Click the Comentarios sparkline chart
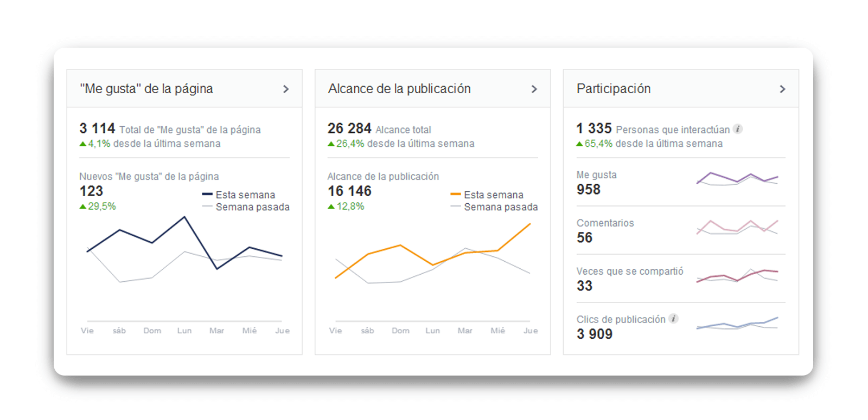The width and height of the screenshot is (868, 420). point(737,227)
